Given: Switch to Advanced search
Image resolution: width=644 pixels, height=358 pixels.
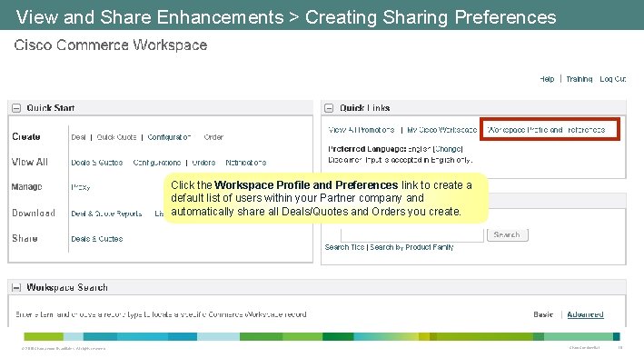Looking at the screenshot, I should (x=585, y=314).
